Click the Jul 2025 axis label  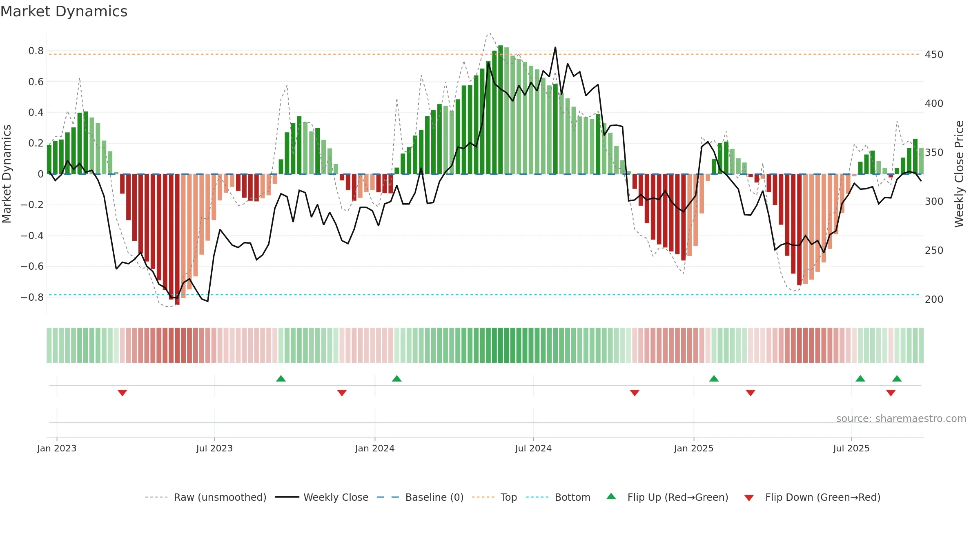point(851,448)
